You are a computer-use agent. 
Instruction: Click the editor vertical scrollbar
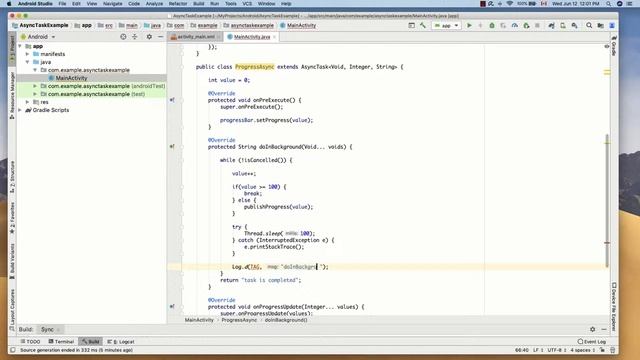(607, 200)
